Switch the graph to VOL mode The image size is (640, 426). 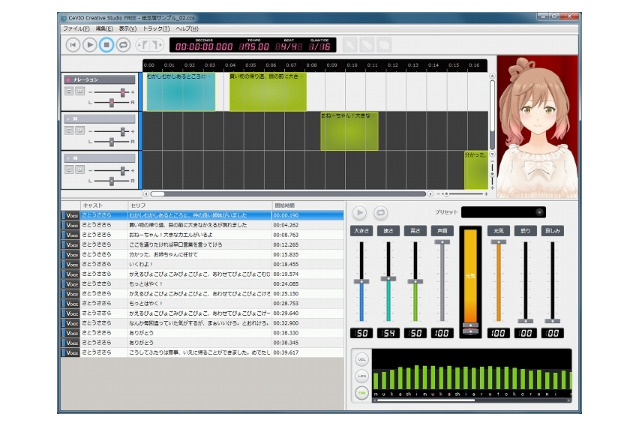(362, 359)
